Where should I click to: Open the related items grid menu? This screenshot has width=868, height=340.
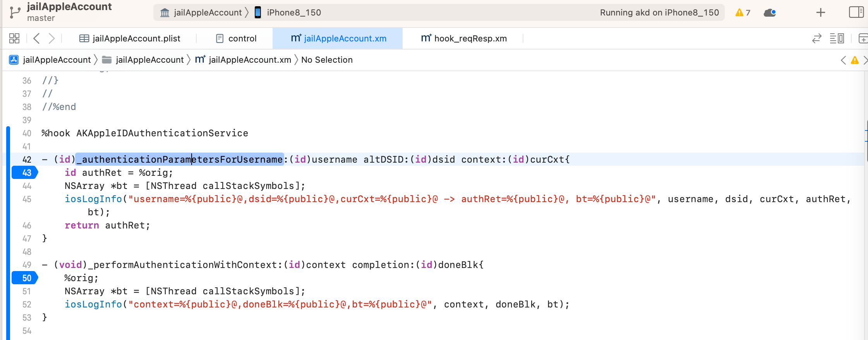click(14, 38)
